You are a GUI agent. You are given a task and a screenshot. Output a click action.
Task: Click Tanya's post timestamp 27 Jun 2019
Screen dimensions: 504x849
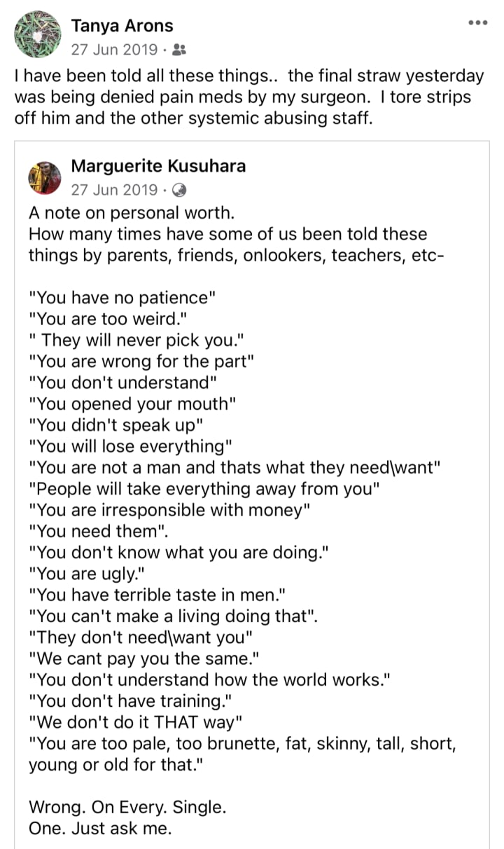click(114, 50)
